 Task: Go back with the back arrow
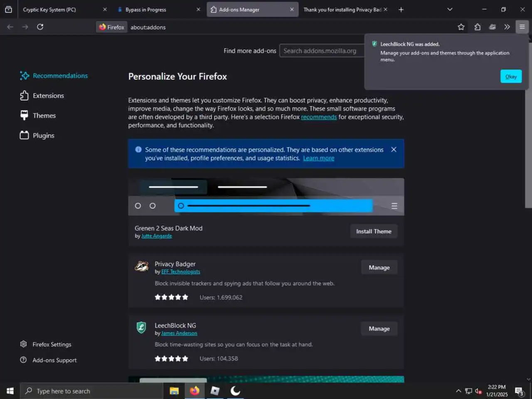10,27
